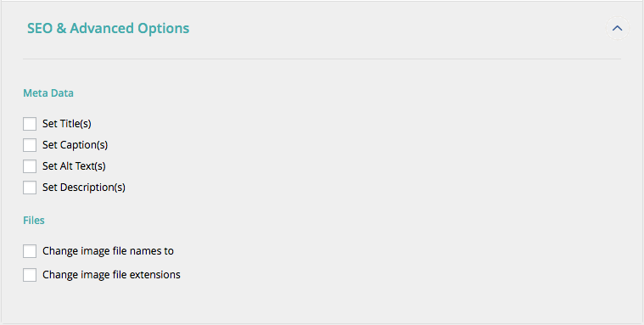
Task: Click the 'Set Caption(s)' label text
Action: tap(76, 145)
